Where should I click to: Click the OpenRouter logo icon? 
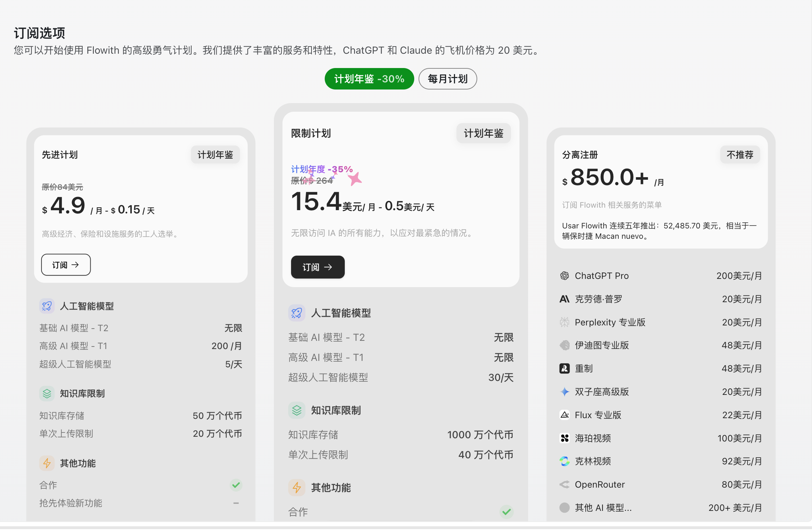click(x=565, y=484)
